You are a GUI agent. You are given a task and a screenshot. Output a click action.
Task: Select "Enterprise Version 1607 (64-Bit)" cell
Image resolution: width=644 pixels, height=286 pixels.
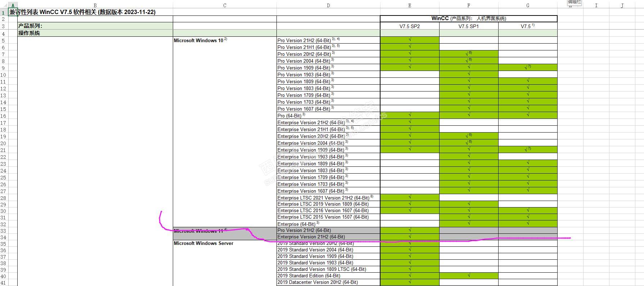[328, 191]
